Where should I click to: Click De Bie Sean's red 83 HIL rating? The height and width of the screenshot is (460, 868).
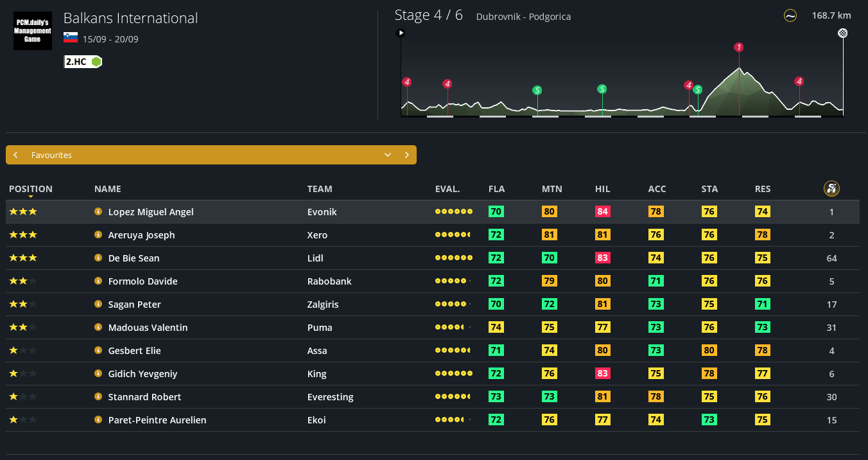tap(602, 258)
